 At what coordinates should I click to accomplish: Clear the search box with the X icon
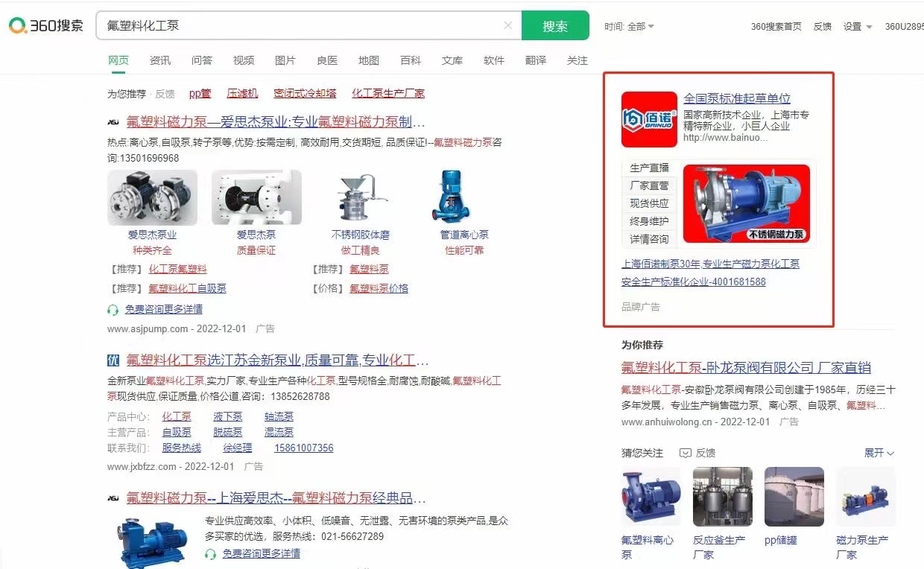click(507, 25)
